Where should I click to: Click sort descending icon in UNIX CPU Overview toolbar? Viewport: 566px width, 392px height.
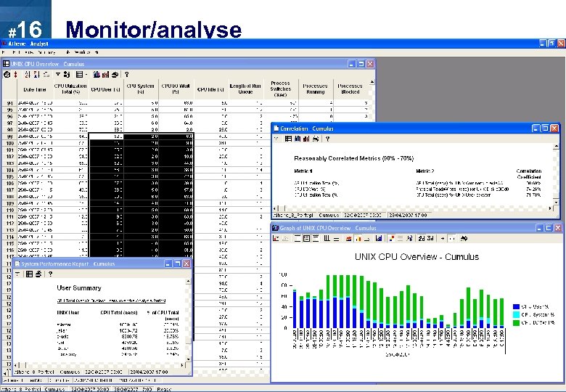37,74
